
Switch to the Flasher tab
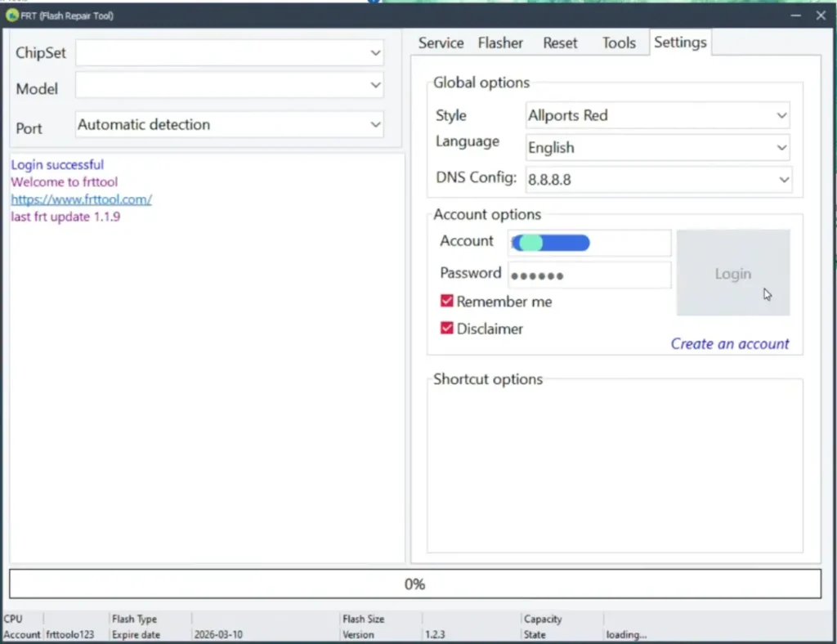(500, 42)
